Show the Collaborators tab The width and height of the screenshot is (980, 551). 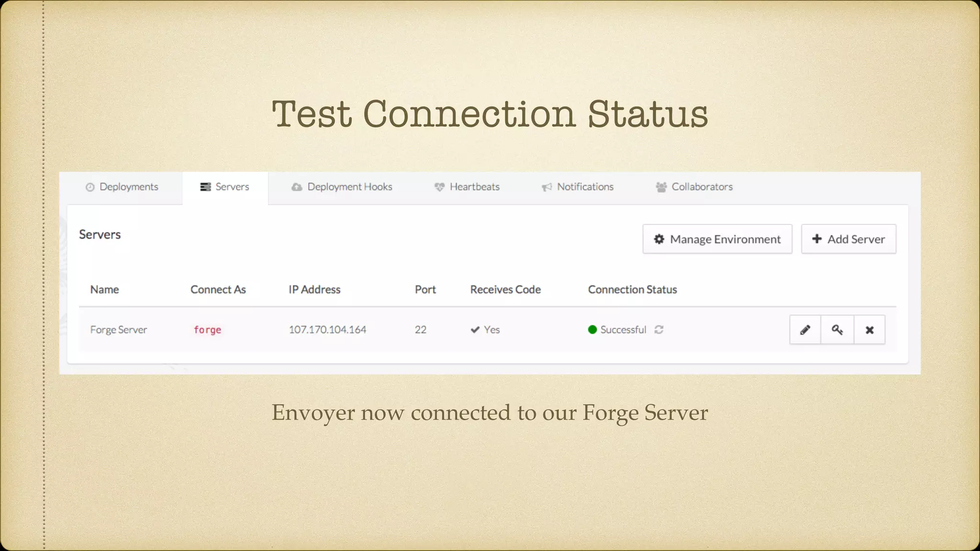pyautogui.click(x=694, y=187)
